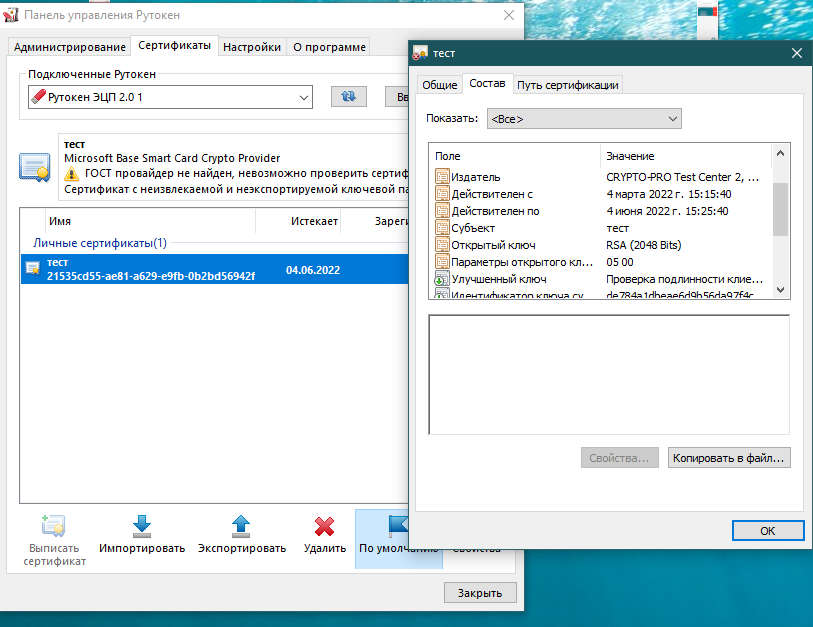Select the тест certificate row in the list
Viewport: 813px width, 627px height.
coord(215,269)
